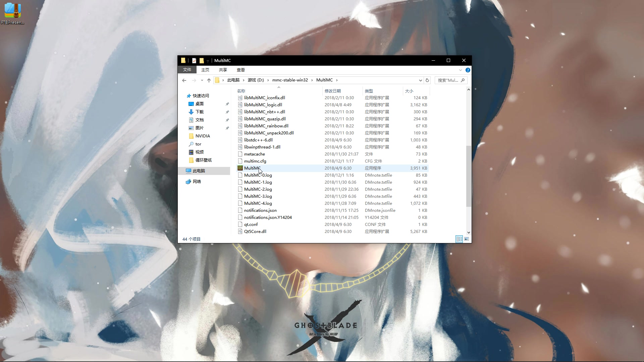The width and height of the screenshot is (644, 362).
Task: Navigate to mmc-stable-win32 in breadcrumb
Action: [290, 80]
